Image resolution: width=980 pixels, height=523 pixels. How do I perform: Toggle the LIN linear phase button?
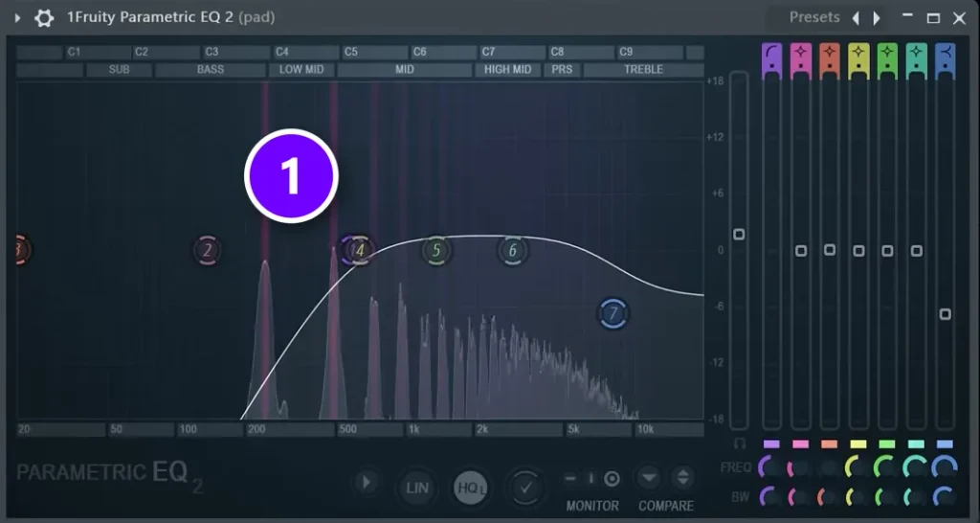click(417, 488)
